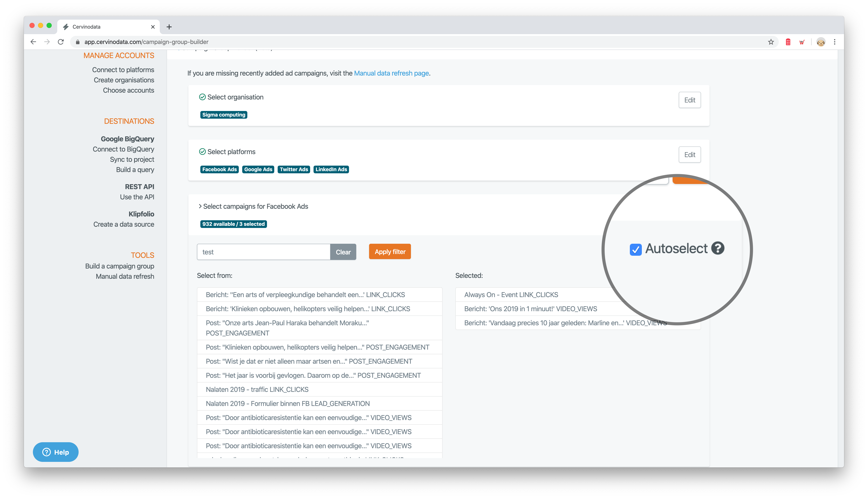Click the Google Ads platform tag

click(x=258, y=169)
